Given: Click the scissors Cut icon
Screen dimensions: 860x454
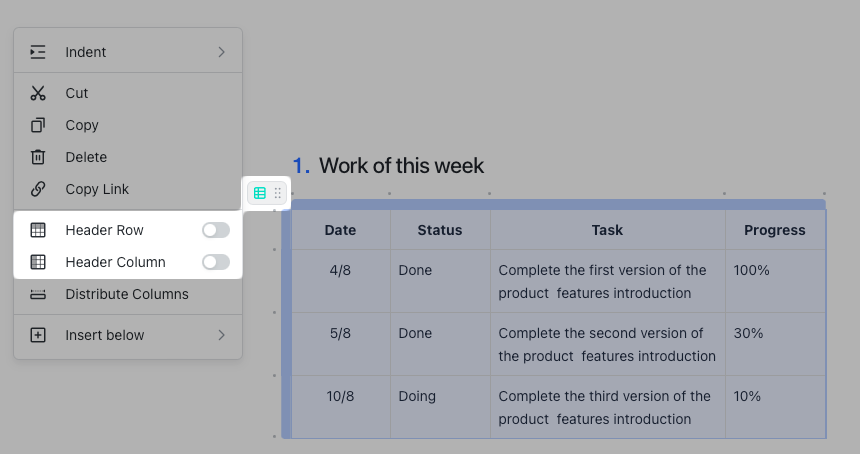Looking at the screenshot, I should point(38,93).
